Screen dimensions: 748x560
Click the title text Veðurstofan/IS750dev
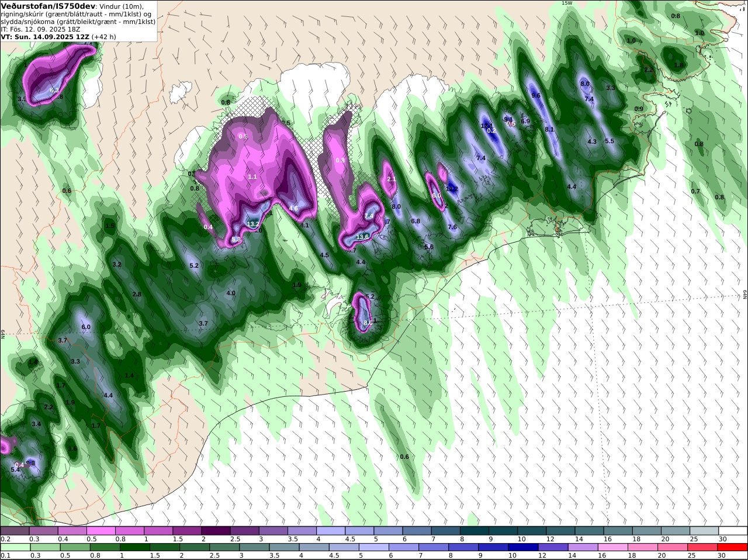[48, 6]
